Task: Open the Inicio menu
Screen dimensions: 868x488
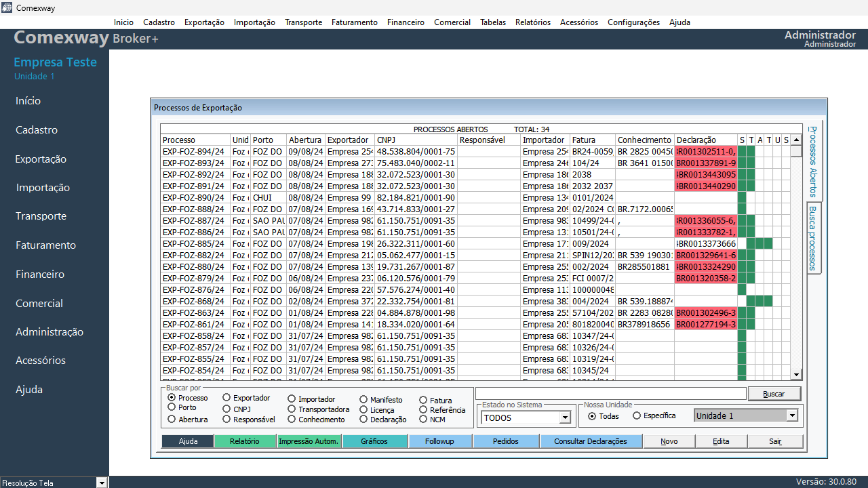Action: 123,22
